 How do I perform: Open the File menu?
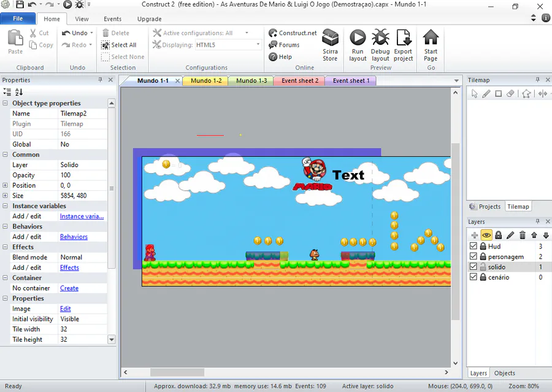[x=18, y=18]
